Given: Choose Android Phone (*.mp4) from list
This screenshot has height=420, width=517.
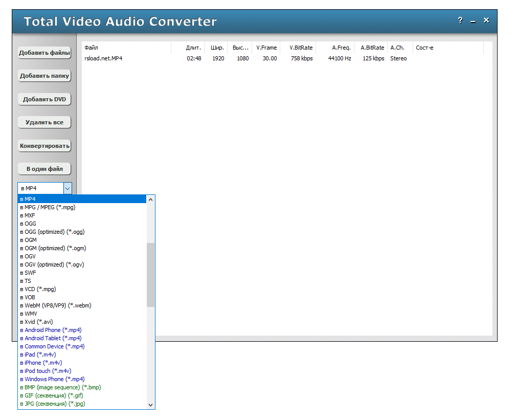Looking at the screenshot, I should [53, 330].
